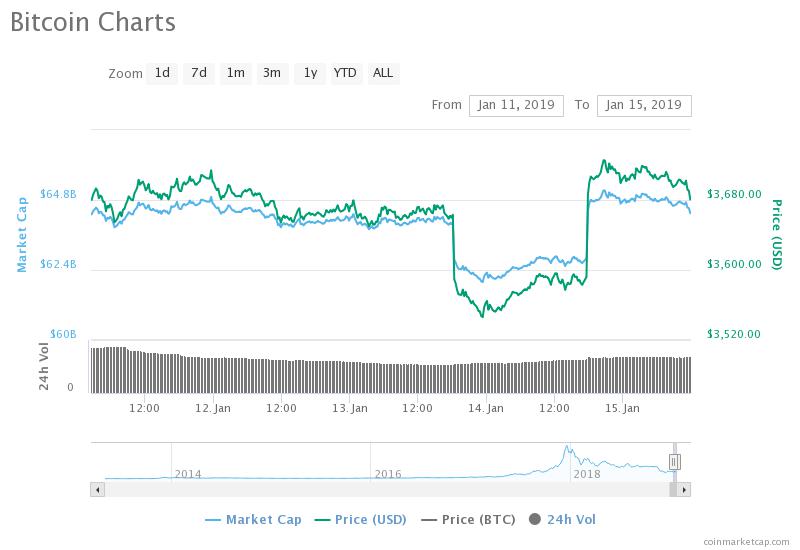The height and width of the screenshot is (550, 800).
Task: Set zoom to 1m
Action: pyautogui.click(x=236, y=73)
